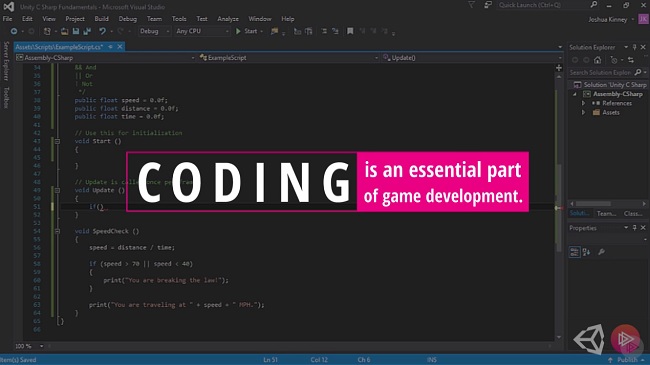Open the Debug configuration dropdown
Screen dimensions: 650x365
pyautogui.click(x=154, y=31)
